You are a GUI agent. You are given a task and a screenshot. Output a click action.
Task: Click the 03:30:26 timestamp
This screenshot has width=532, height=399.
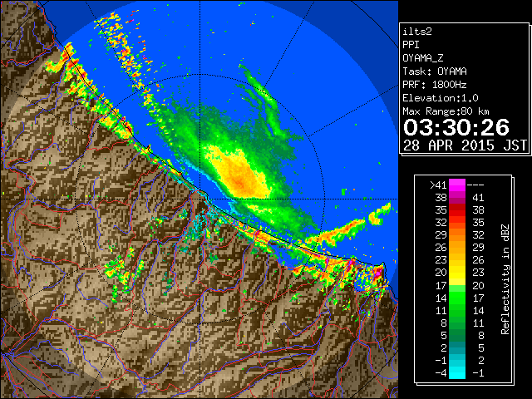click(x=456, y=127)
